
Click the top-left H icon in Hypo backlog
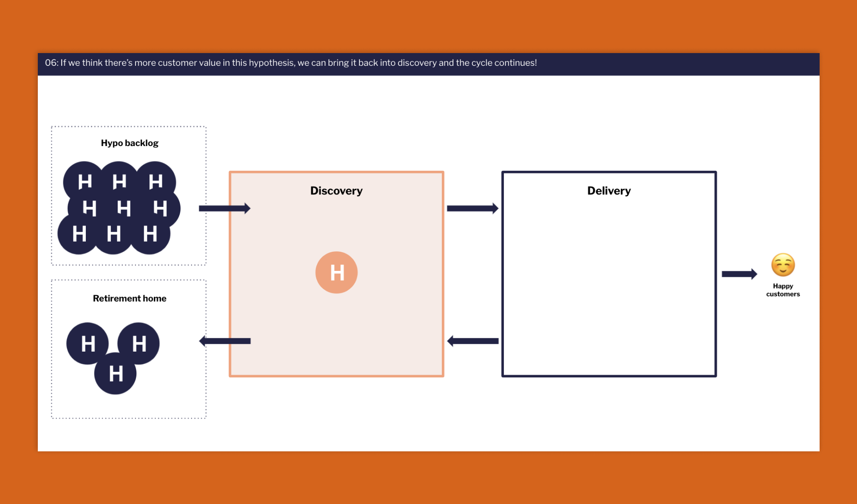[x=86, y=182]
